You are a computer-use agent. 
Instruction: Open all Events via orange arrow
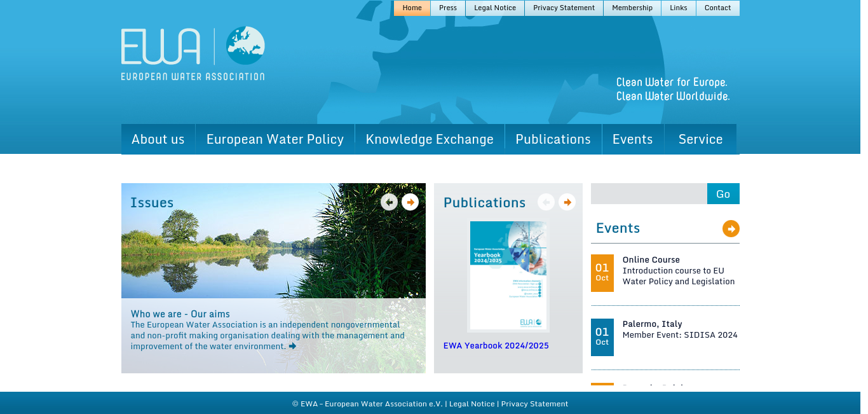731,228
